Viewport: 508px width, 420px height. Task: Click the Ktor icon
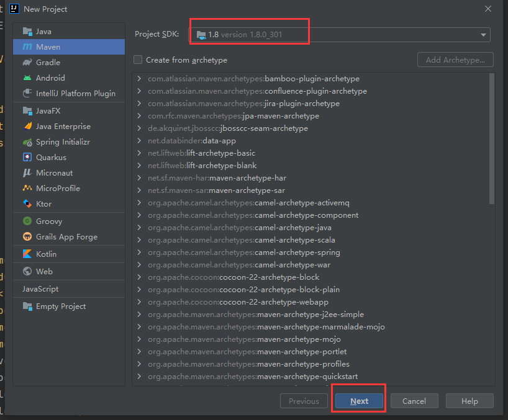click(27, 203)
